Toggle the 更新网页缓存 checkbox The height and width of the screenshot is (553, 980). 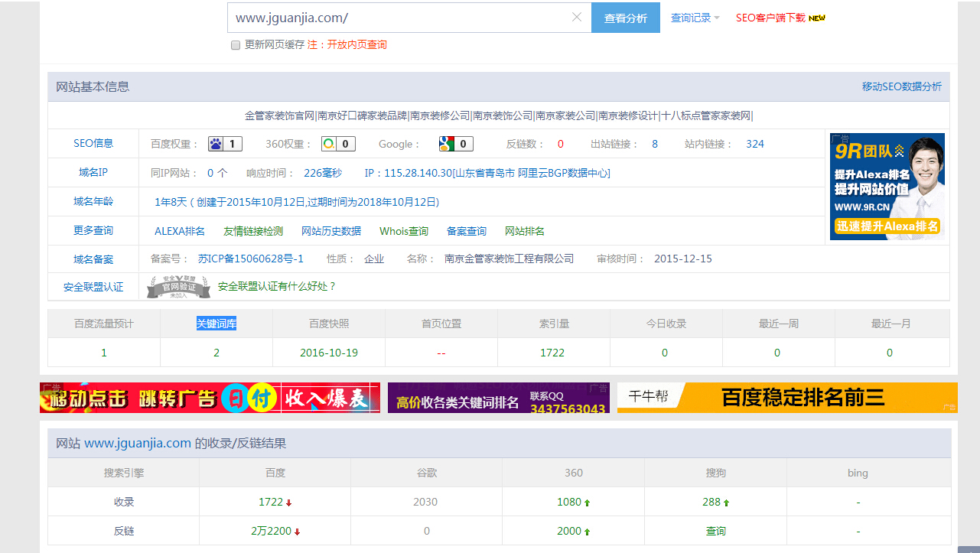pos(236,45)
